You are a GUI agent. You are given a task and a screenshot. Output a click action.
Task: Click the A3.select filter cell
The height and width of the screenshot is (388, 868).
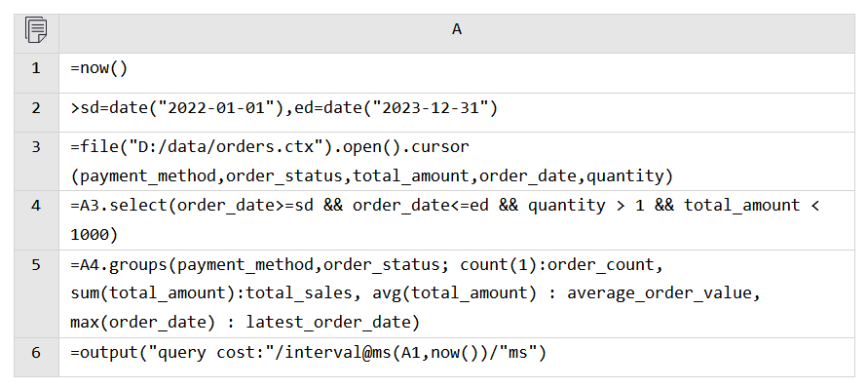click(x=457, y=220)
